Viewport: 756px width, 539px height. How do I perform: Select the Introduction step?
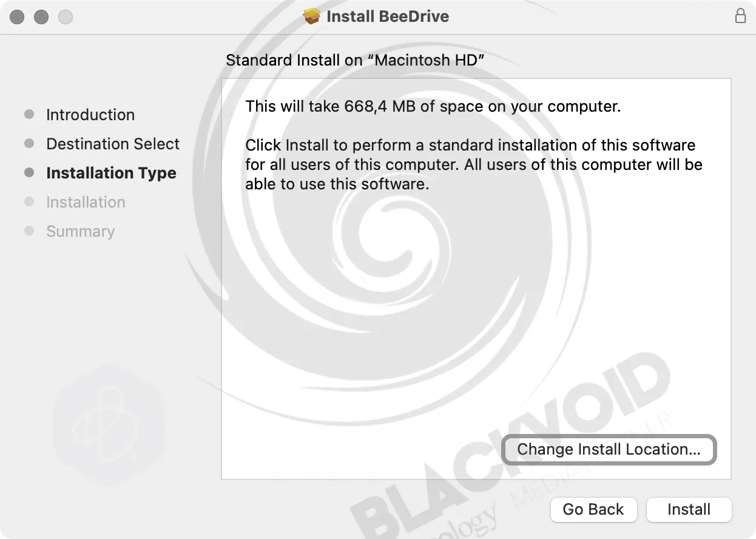click(x=90, y=115)
